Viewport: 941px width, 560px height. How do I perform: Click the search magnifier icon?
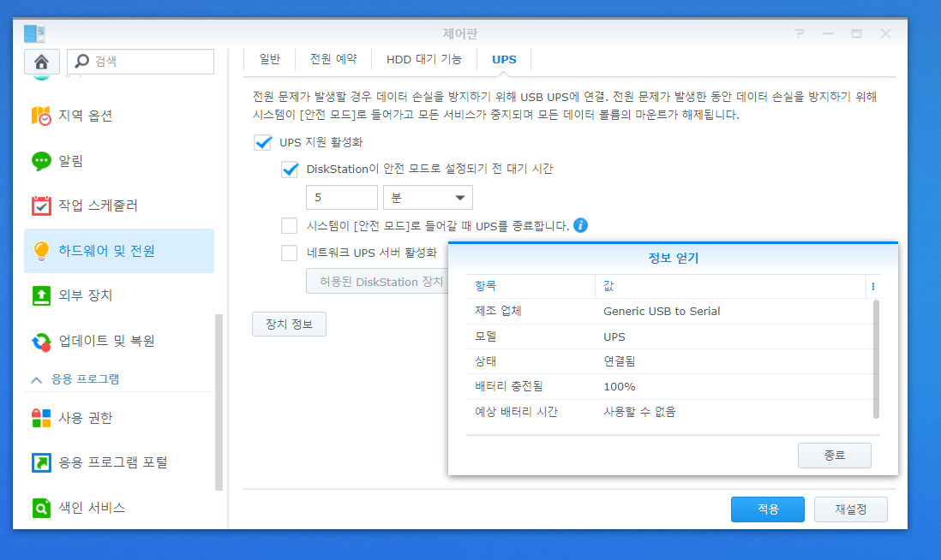click(81, 61)
